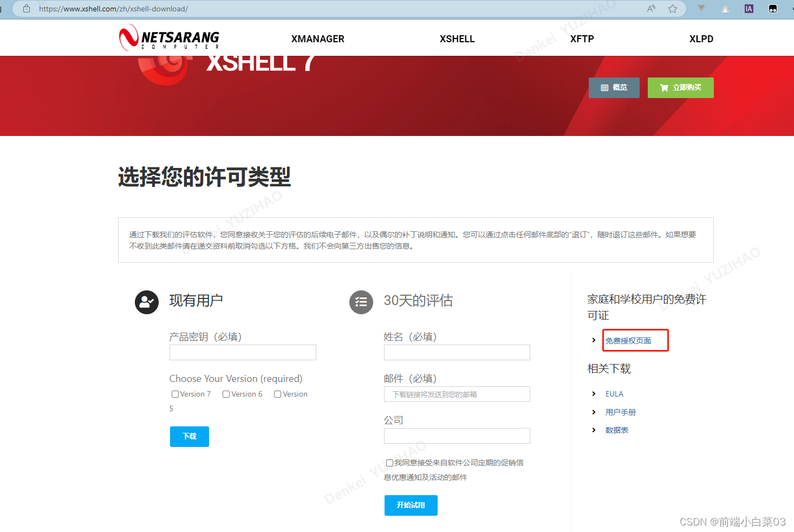Screen dimensions: 794x532
Task: Click the 公司 company input field
Action: [457, 436]
